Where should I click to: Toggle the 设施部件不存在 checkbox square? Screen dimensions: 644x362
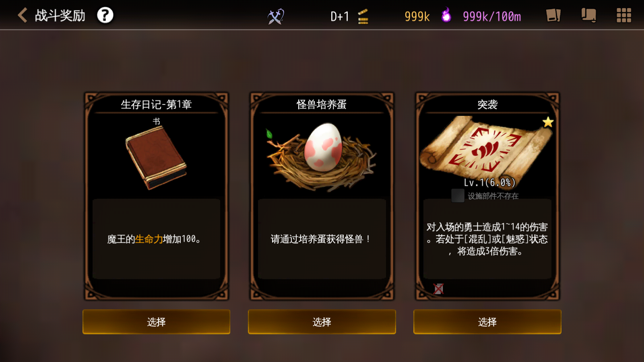pos(458,196)
